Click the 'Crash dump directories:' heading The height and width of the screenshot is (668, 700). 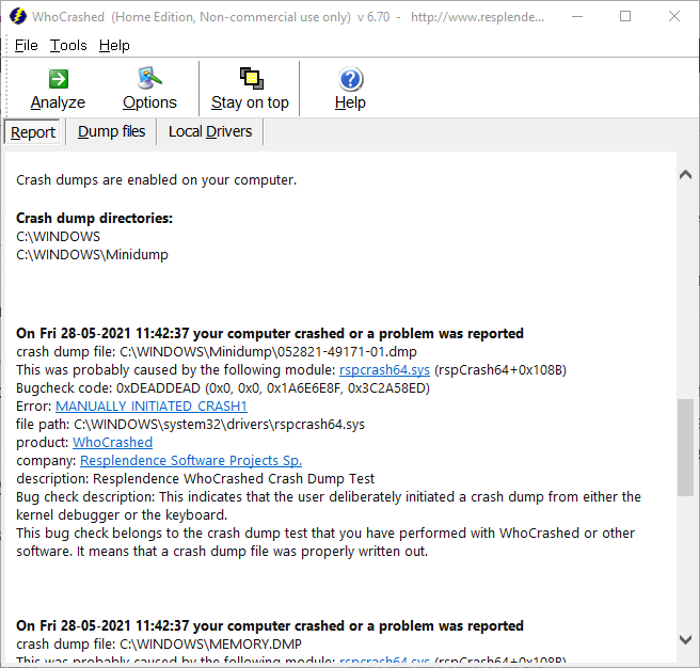point(94,218)
